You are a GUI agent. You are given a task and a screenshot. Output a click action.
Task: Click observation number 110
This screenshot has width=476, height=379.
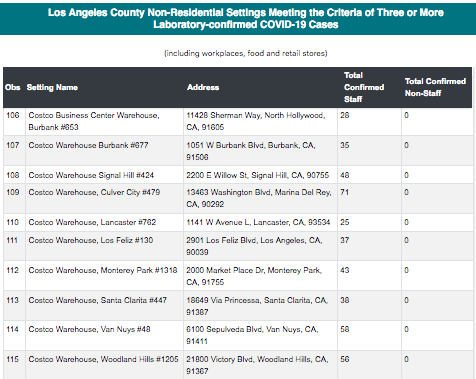pyautogui.click(x=13, y=222)
